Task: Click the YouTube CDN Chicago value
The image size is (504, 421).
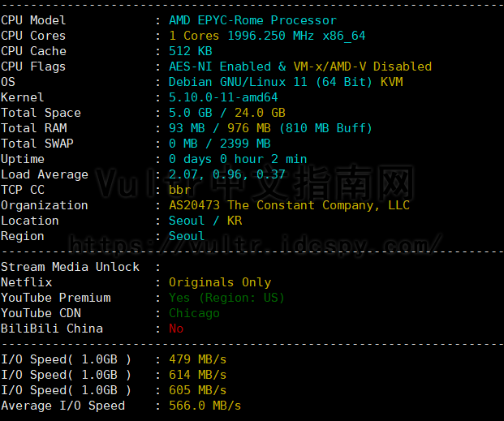Action: coord(194,313)
